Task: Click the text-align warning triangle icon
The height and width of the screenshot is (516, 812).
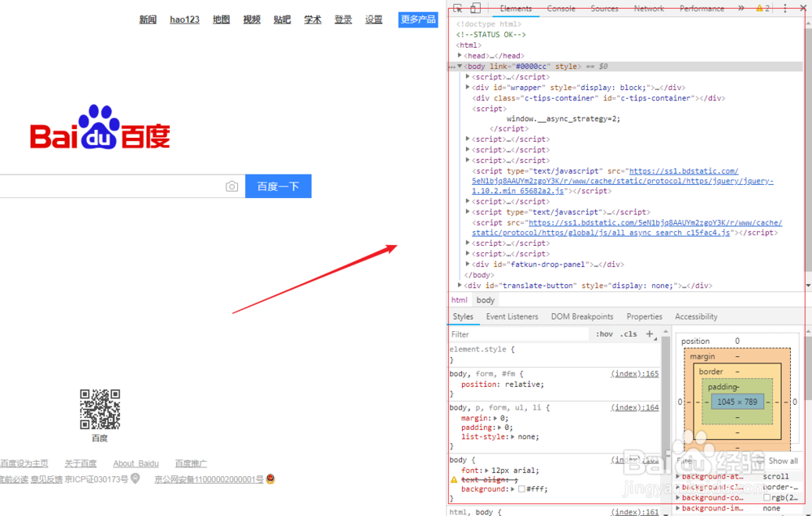Action: 454,479
